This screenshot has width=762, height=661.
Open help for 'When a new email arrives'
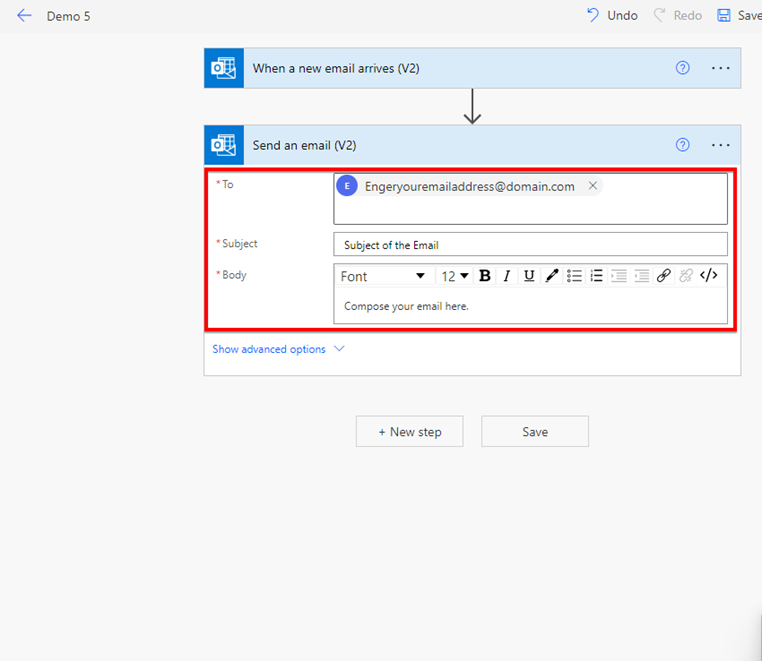tap(682, 68)
